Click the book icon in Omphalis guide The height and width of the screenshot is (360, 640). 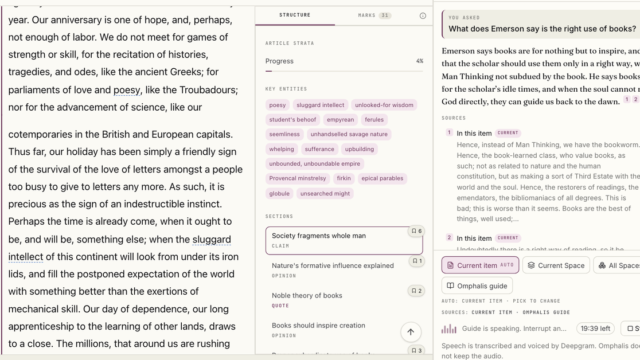coord(450,286)
